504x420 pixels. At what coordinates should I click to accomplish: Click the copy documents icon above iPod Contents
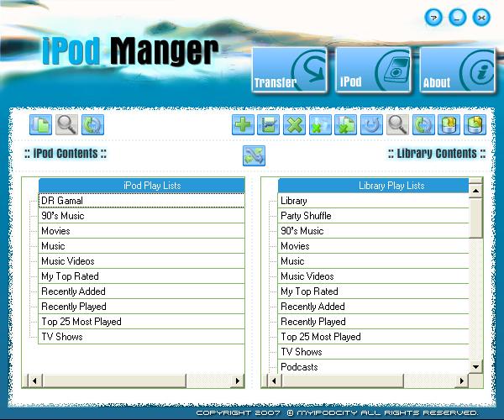pos(40,124)
